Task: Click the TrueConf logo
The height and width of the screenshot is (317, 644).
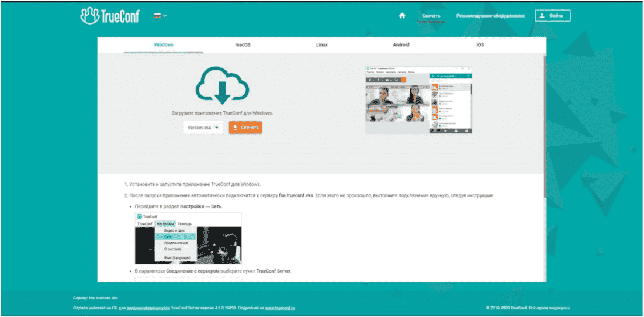Action: coord(110,16)
